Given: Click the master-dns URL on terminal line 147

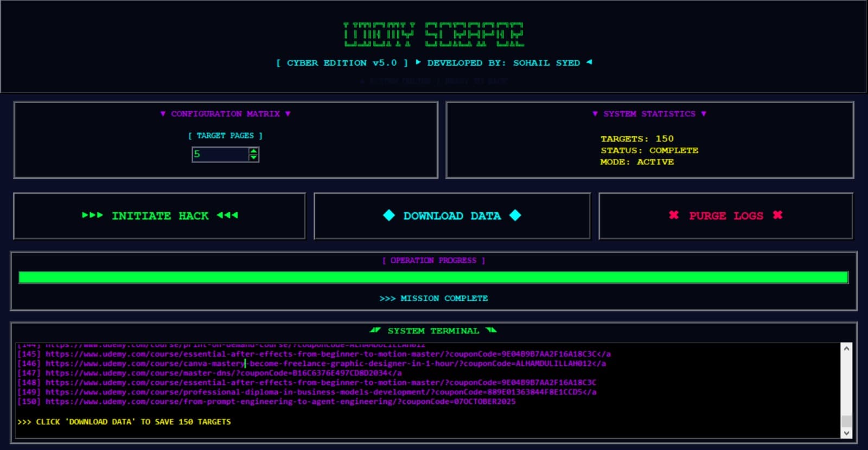Looking at the screenshot, I should (x=224, y=373).
